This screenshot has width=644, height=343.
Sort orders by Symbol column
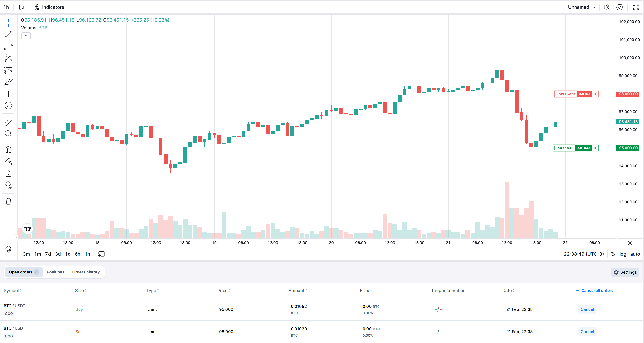click(13, 291)
